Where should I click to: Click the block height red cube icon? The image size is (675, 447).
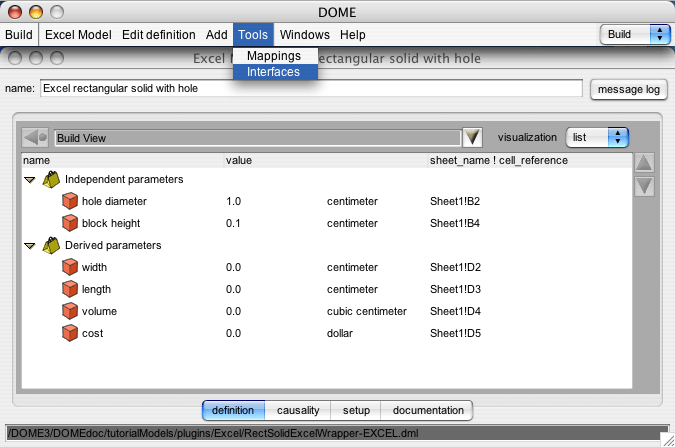(x=70, y=223)
